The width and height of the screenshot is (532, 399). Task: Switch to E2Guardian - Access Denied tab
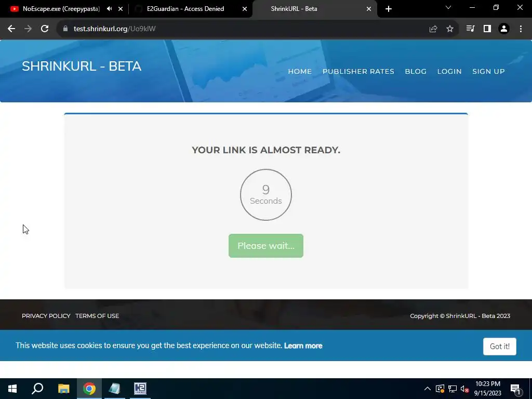click(185, 9)
